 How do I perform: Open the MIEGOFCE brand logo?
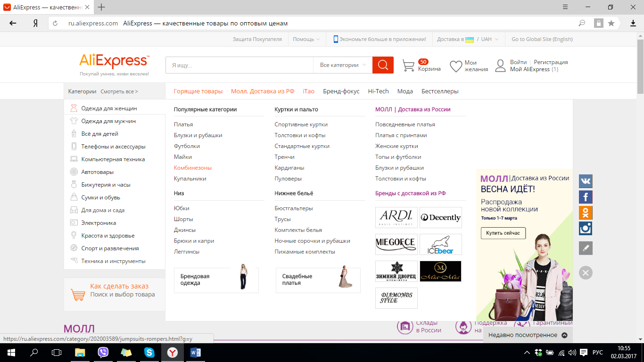[x=396, y=244]
